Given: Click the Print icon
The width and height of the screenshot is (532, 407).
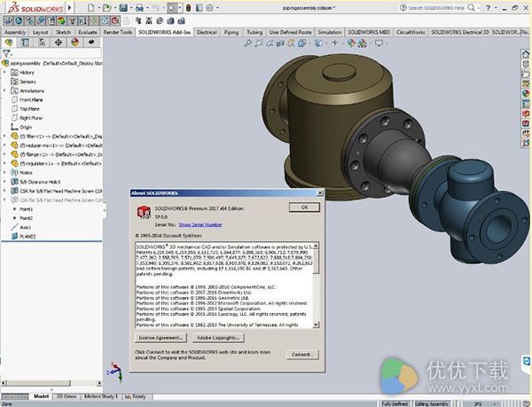Looking at the screenshot, I should pos(139,7).
